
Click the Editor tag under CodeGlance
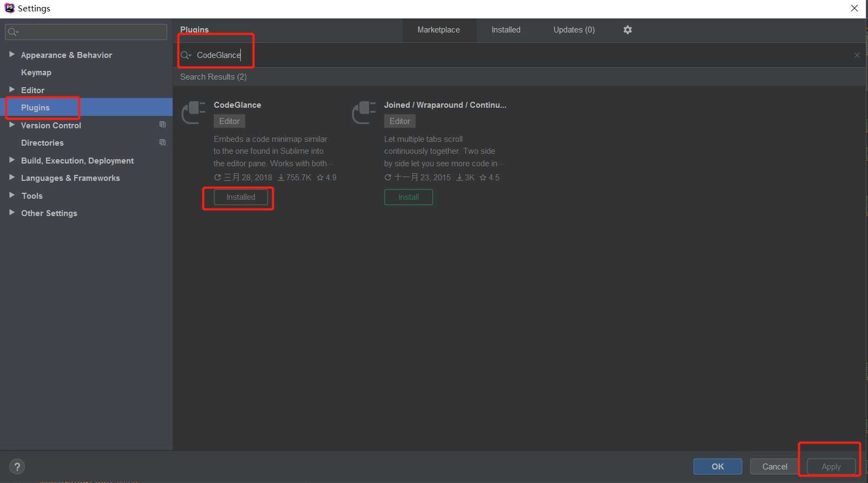click(229, 121)
